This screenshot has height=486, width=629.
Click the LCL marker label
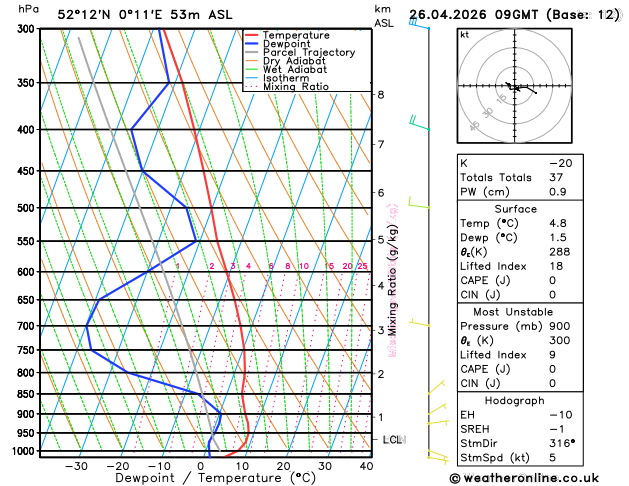coord(394,440)
